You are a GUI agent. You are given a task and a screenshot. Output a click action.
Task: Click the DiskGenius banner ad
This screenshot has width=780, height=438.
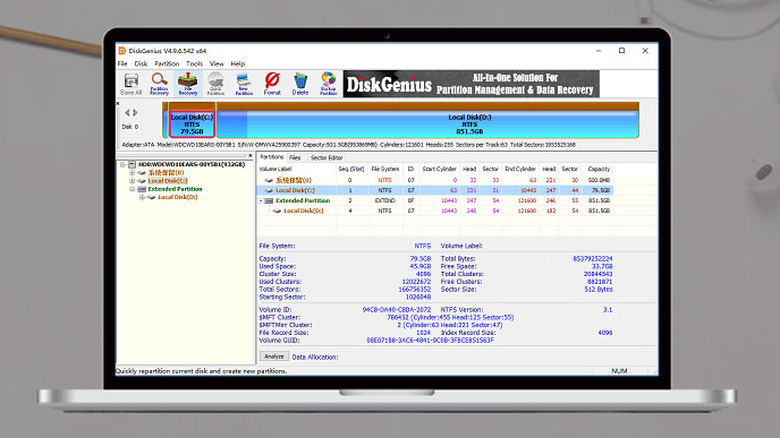coord(471,84)
